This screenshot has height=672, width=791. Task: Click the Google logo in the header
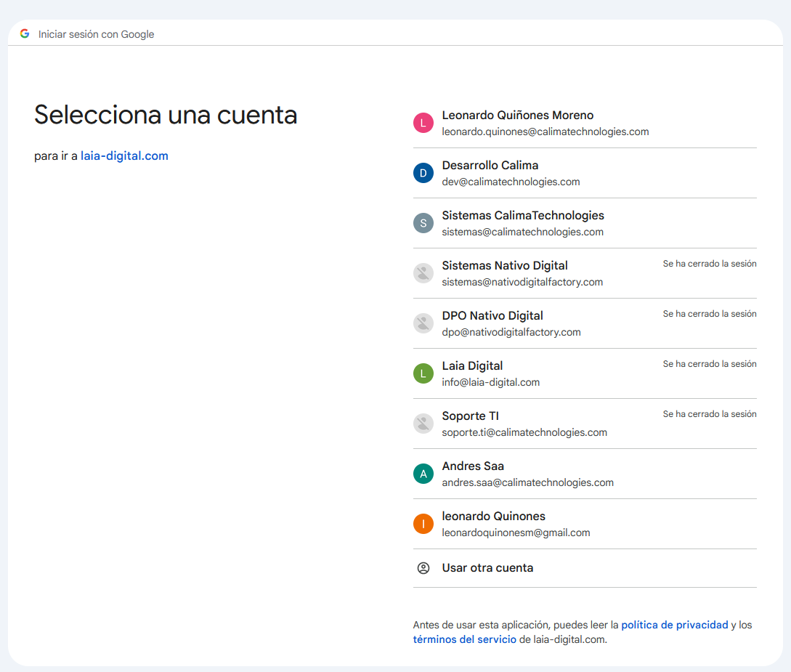click(25, 33)
